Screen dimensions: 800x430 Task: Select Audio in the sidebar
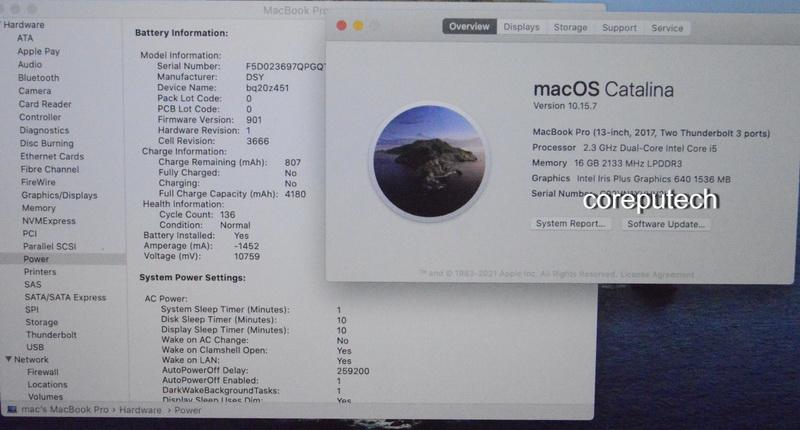pos(30,64)
